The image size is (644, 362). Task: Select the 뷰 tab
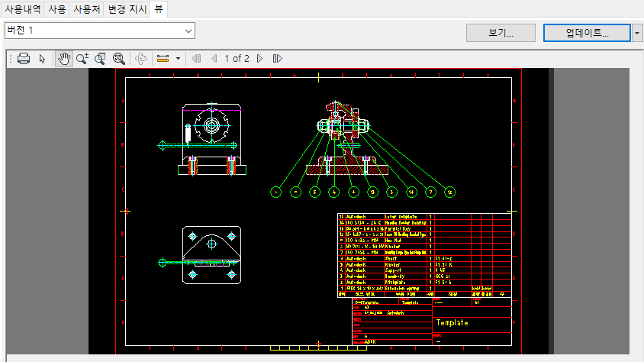(159, 8)
